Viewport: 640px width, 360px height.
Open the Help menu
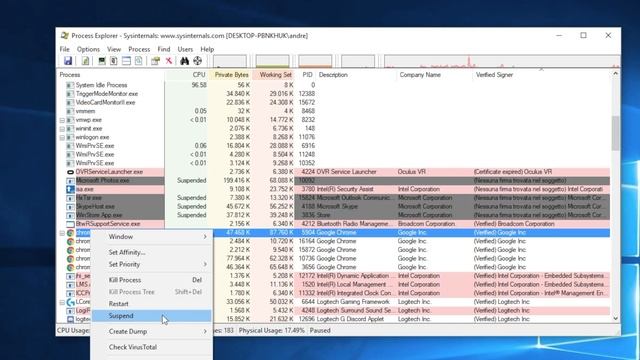[x=207, y=49]
